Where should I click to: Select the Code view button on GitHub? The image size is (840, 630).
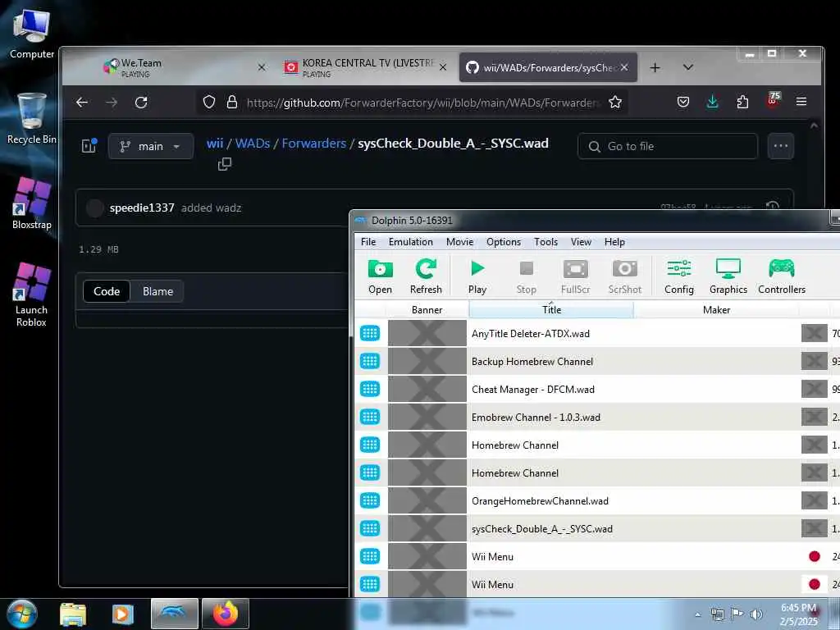(107, 291)
